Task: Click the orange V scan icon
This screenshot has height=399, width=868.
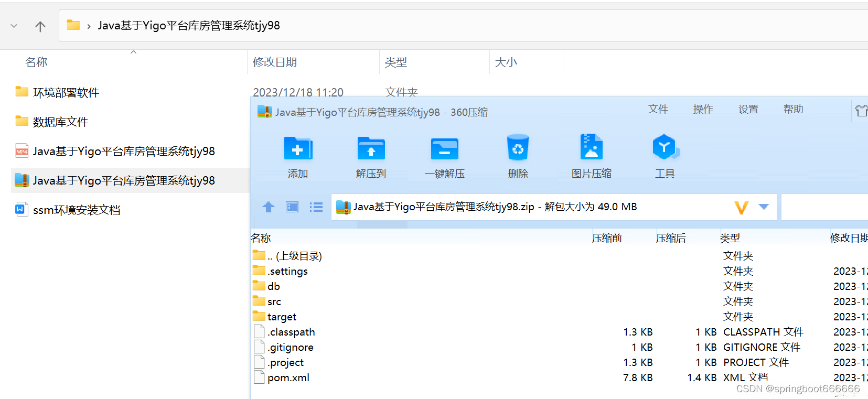Action: coord(741,208)
